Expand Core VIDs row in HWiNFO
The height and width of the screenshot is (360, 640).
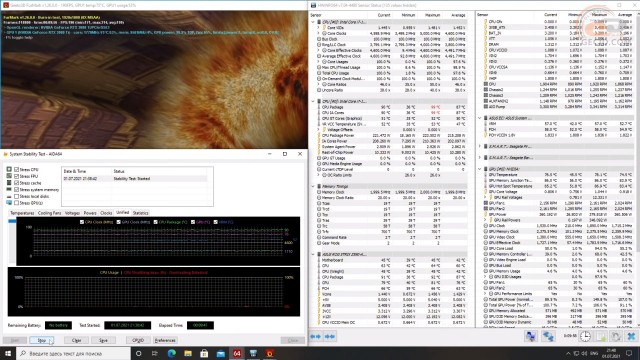tap(319, 28)
